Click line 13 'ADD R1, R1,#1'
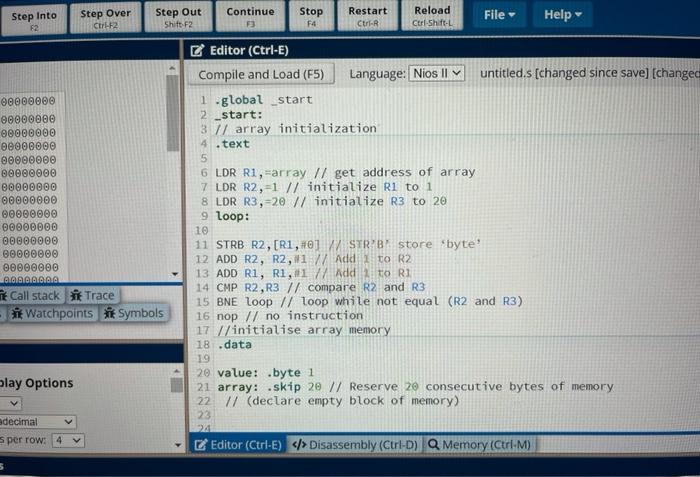The width and height of the screenshot is (700, 477). [x=313, y=273]
